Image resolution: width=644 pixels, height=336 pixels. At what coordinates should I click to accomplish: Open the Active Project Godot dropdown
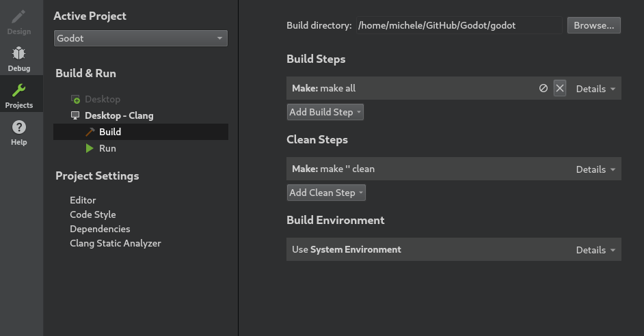point(140,38)
